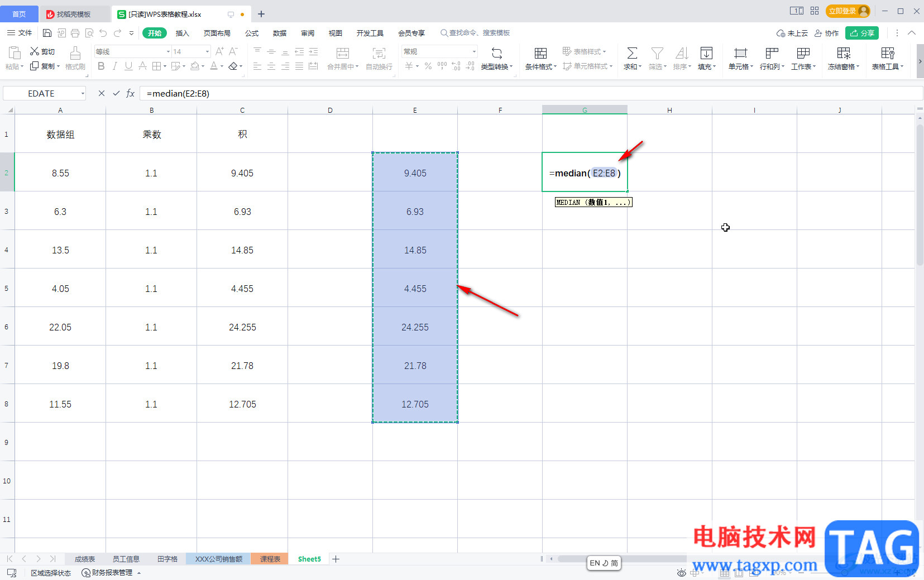
Task: Expand the Name Box dropdown arrow
Action: pyautogui.click(x=83, y=93)
